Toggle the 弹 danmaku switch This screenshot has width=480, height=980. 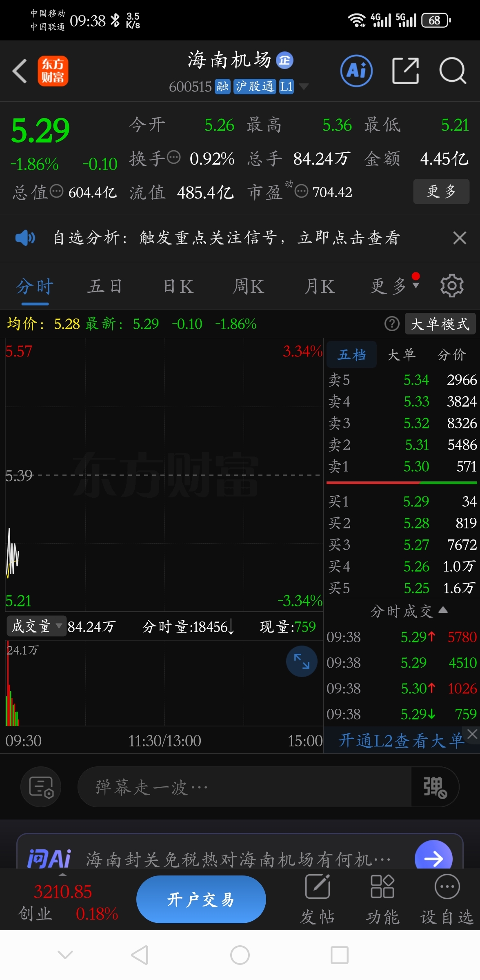coord(435,786)
